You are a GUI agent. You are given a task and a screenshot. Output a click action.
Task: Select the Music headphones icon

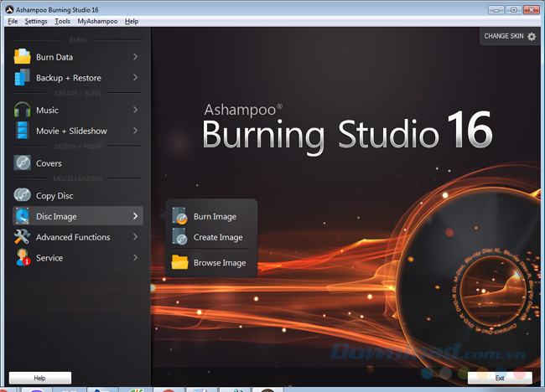coord(22,110)
